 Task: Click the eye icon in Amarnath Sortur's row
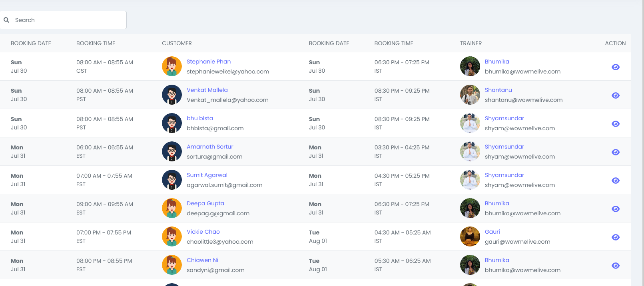615,152
